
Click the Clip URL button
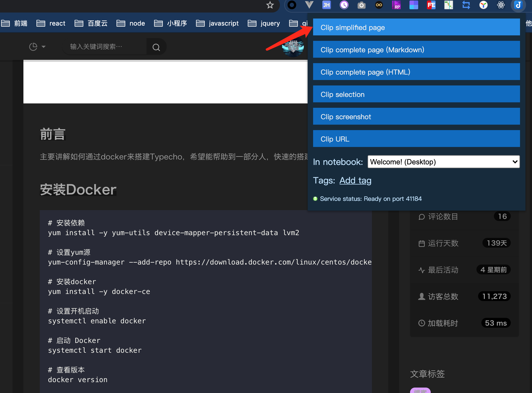[416, 139]
